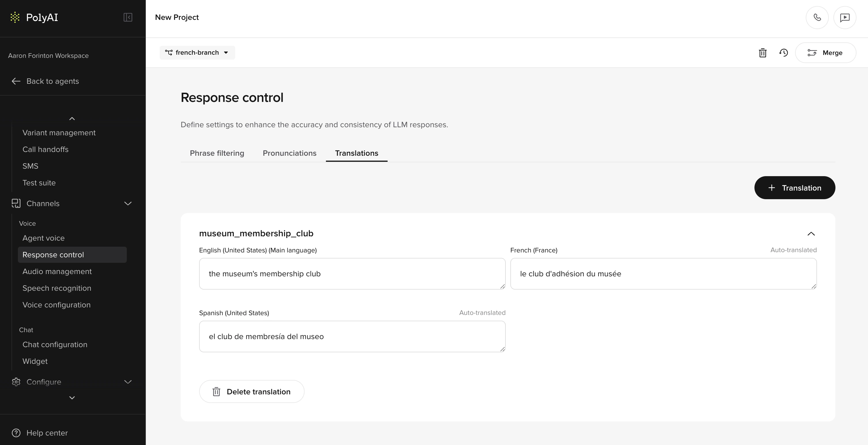868x445 pixels.
Task: Select Speech recognition in the sidebar
Action: tap(56, 288)
